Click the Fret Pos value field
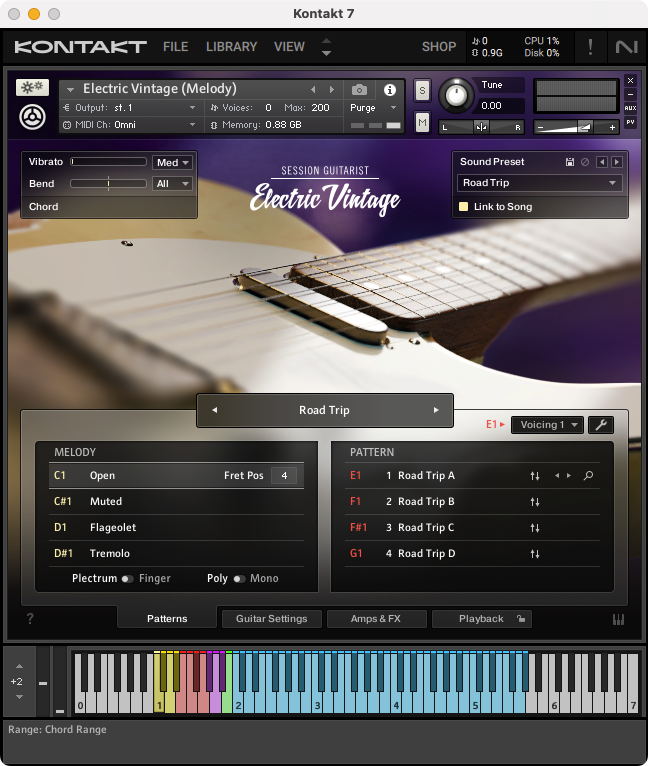 [284, 475]
